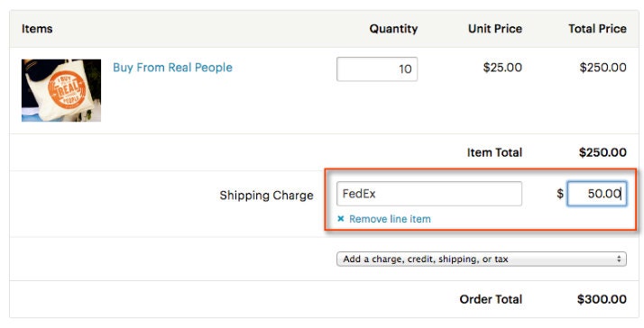Click the Order Total label
The height and width of the screenshot is (328, 644).
[x=491, y=299]
